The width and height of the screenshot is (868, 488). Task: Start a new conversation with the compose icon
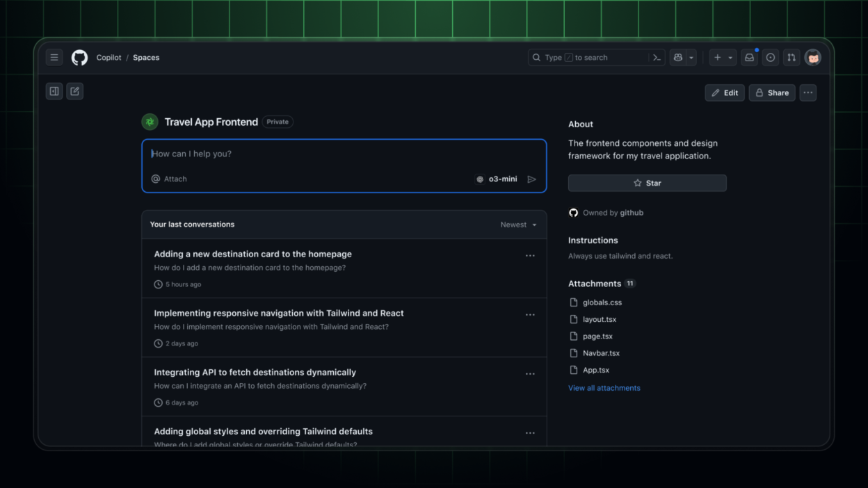pos(75,91)
